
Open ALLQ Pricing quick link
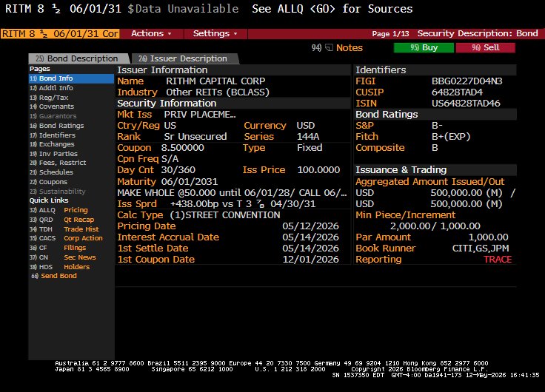tap(58, 210)
